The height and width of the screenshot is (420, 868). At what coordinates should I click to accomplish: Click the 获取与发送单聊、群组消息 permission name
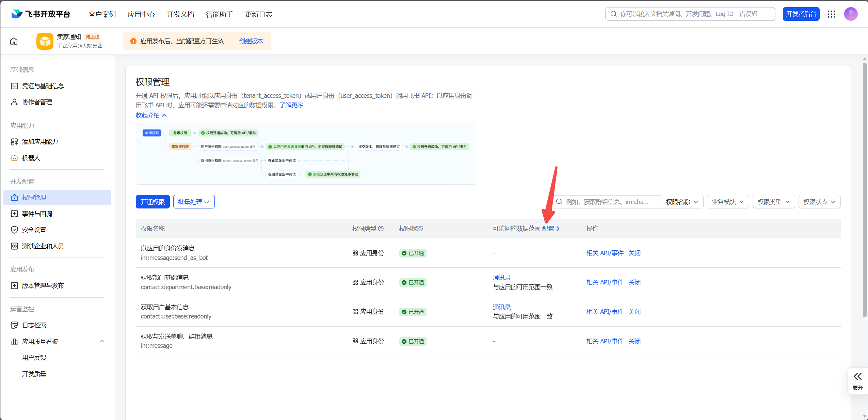pos(177,337)
